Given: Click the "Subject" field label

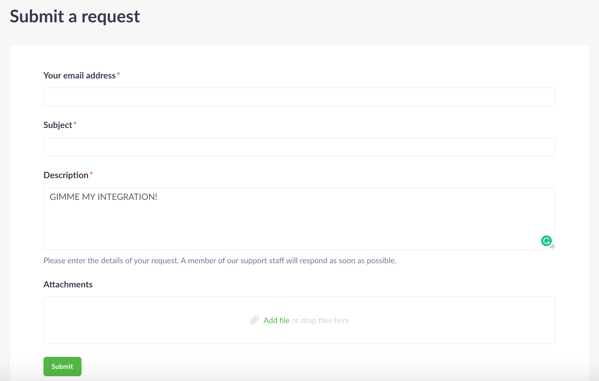Looking at the screenshot, I should tap(58, 125).
